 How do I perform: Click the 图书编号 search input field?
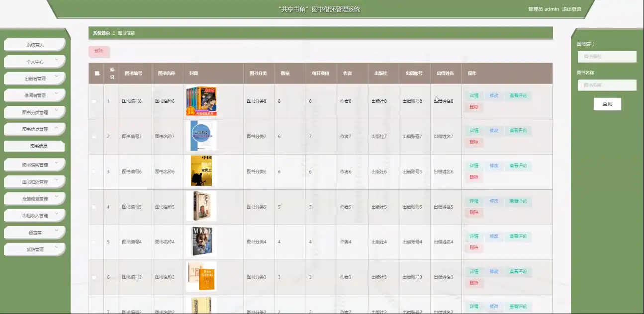point(607,56)
